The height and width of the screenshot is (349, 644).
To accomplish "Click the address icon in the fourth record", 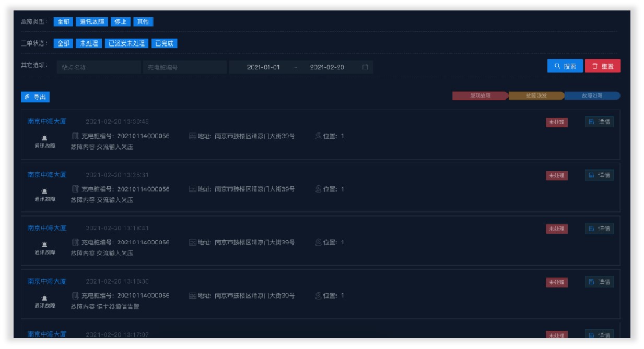I will pos(192,296).
